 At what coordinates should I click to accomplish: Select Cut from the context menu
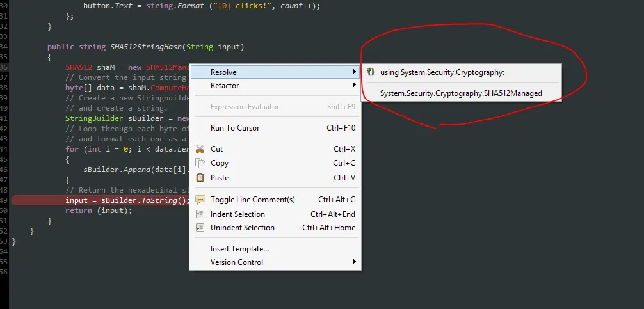tap(275, 149)
